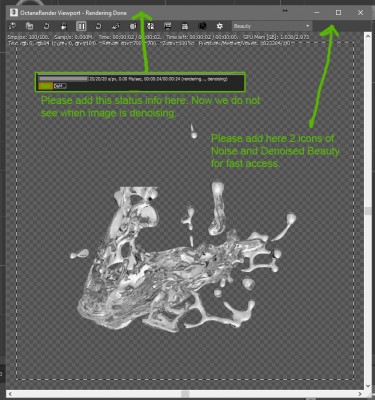375x400 pixels.
Task: Click the render progress bar in overlay
Action: point(63,79)
